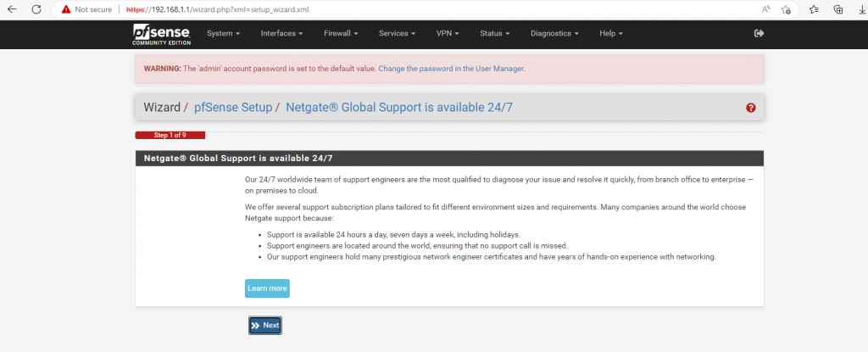Screen dimensions: 868x352
Task: Open the Firewall dropdown menu
Action: pyautogui.click(x=341, y=33)
